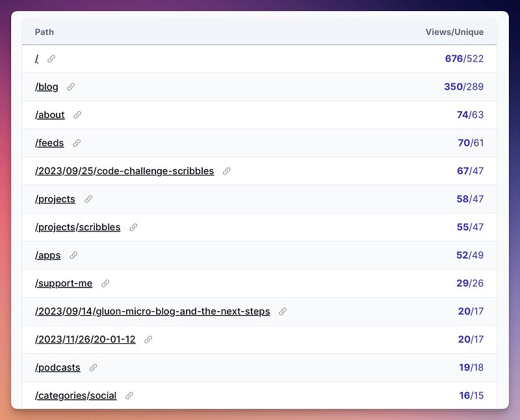This screenshot has width=520, height=420.
Task: Select the 19/18 views value
Action: click(x=471, y=367)
